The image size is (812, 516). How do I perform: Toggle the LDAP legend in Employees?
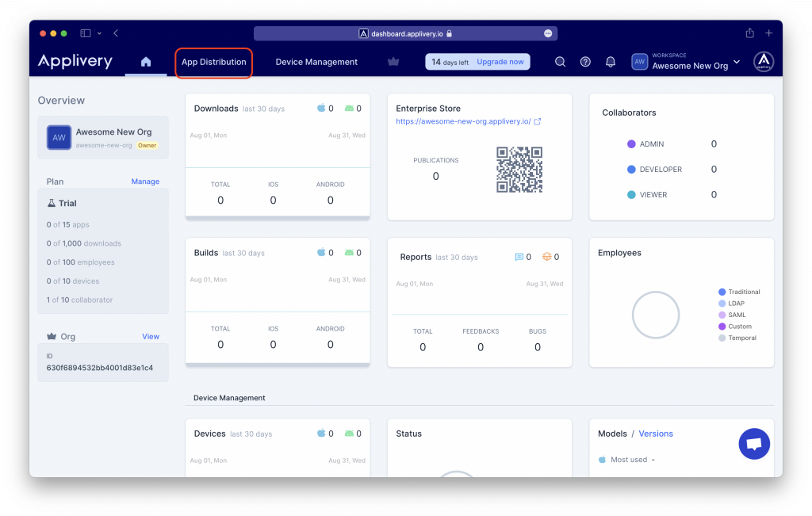click(731, 304)
